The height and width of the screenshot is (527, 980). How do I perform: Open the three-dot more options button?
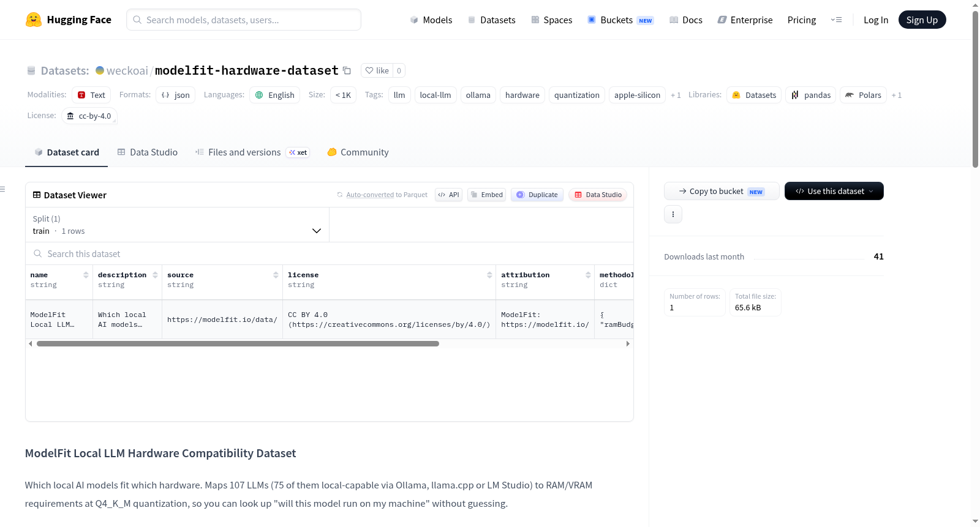click(x=673, y=214)
